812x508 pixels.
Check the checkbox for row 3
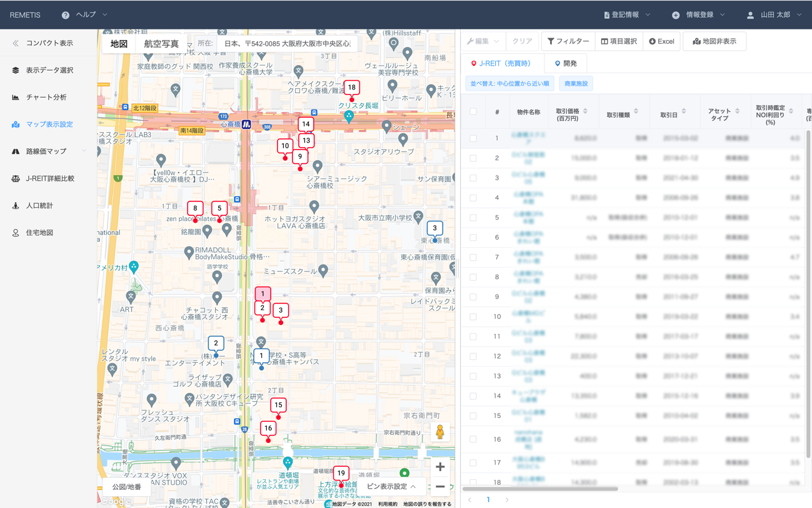coord(473,178)
